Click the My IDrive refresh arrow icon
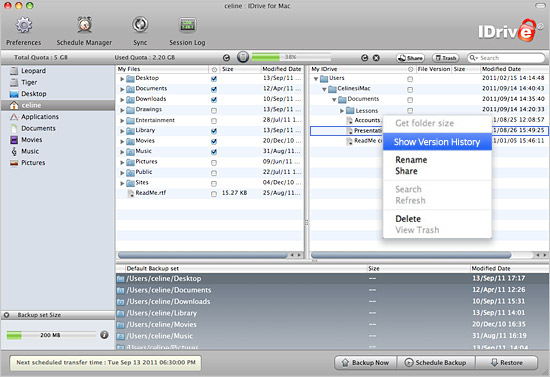Screen dimensions: 550x377 click(365, 58)
